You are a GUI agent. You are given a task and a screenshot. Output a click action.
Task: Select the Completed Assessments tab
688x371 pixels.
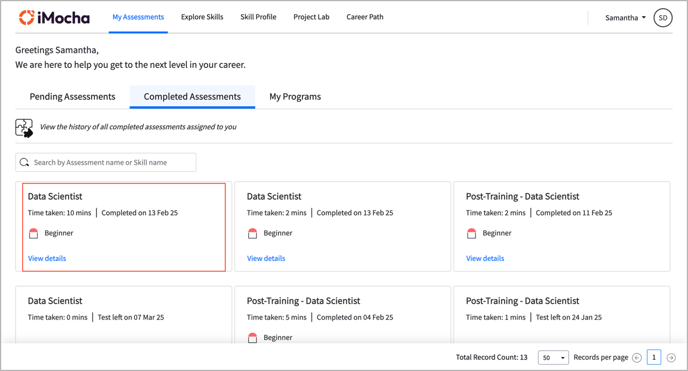pos(192,97)
